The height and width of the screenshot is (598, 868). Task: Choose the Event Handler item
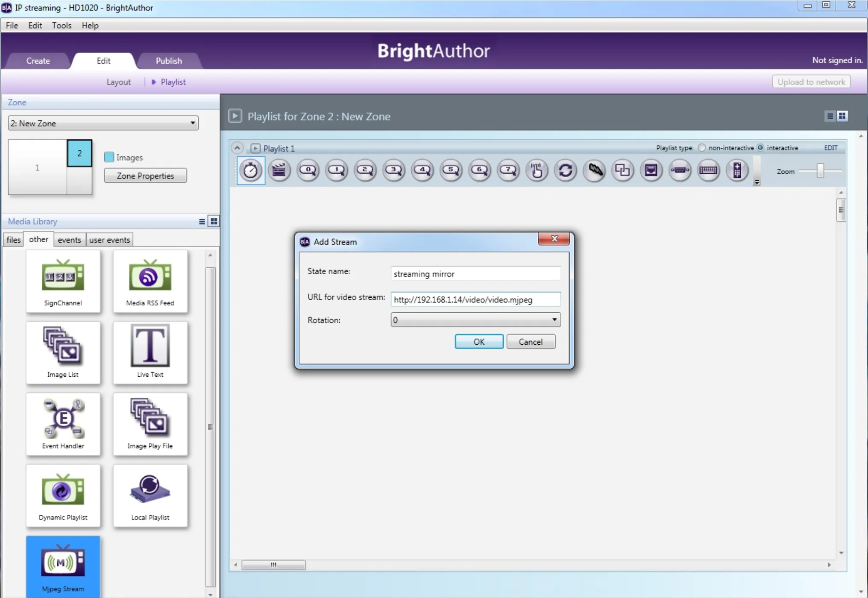pyautogui.click(x=63, y=424)
